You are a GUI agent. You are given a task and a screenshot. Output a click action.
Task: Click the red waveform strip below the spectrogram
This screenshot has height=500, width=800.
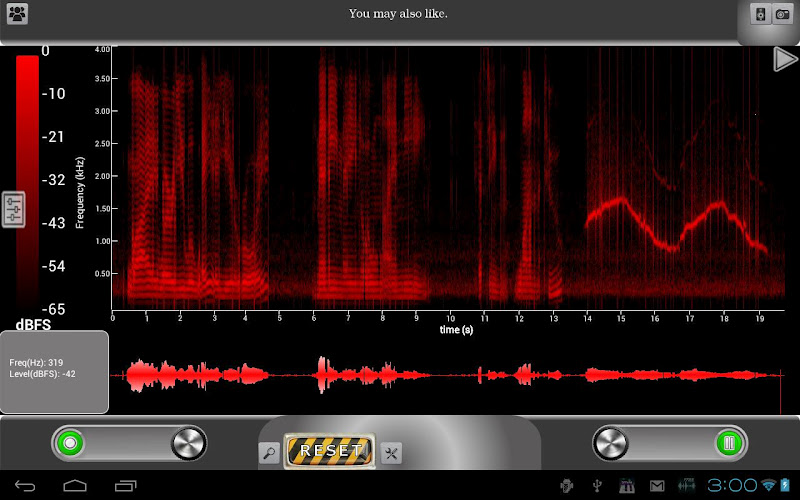point(446,376)
